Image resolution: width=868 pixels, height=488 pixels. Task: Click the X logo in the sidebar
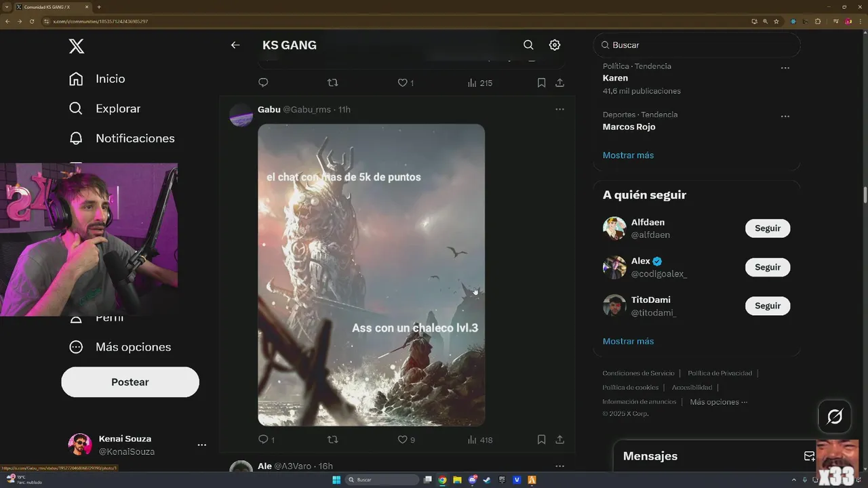click(x=77, y=46)
